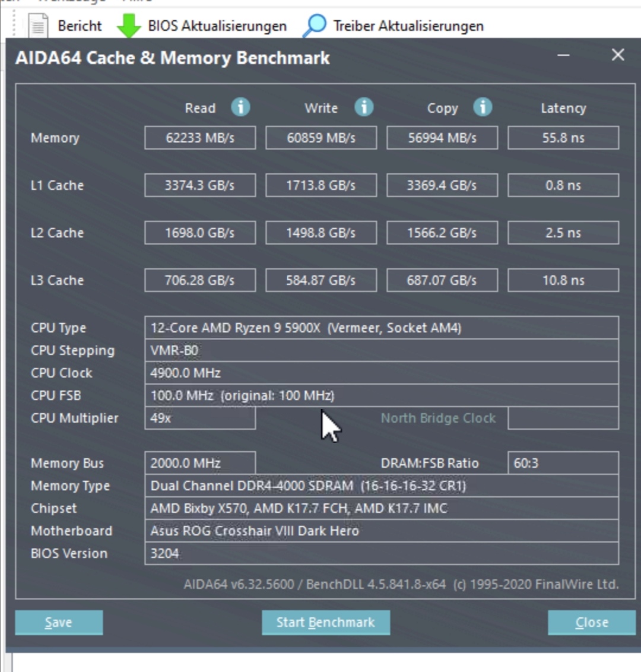Show info for the Read column

point(240,107)
